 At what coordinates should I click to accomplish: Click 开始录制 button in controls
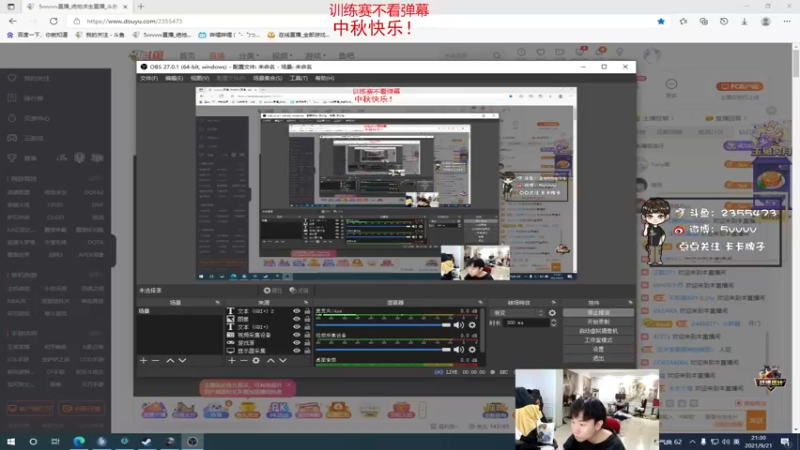click(598, 321)
